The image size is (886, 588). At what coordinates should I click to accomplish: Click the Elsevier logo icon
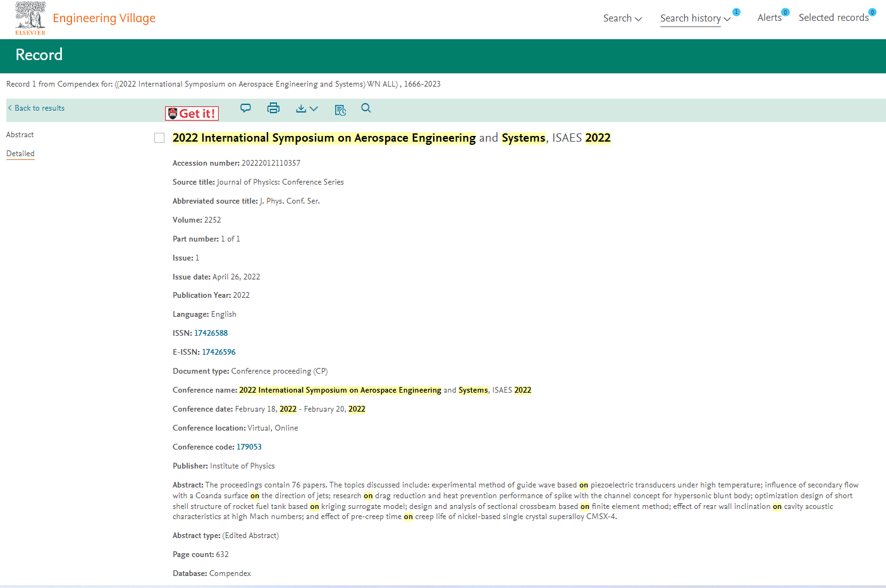pyautogui.click(x=30, y=18)
